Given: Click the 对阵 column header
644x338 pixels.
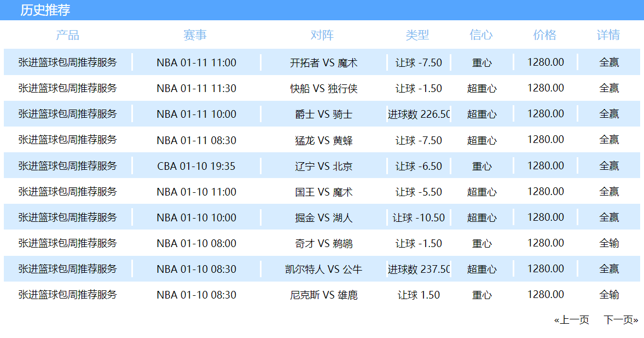Looking at the screenshot, I should pyautogui.click(x=322, y=35).
